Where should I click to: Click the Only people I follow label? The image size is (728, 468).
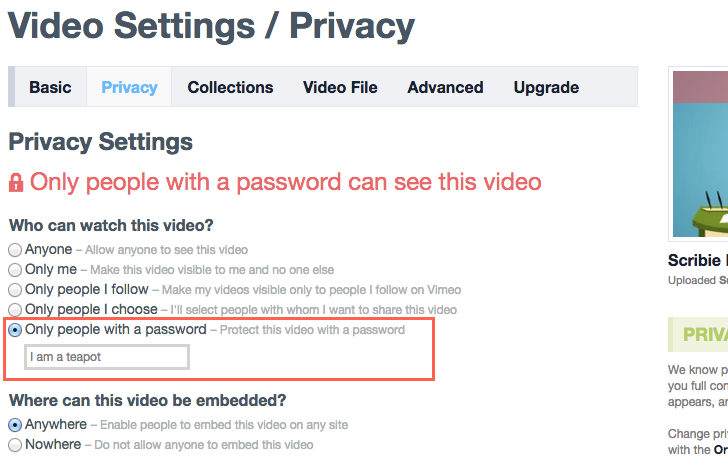point(87,289)
